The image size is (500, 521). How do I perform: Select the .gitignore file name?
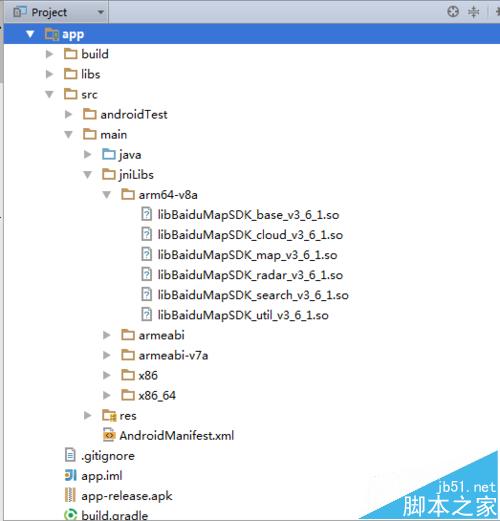click(x=108, y=456)
